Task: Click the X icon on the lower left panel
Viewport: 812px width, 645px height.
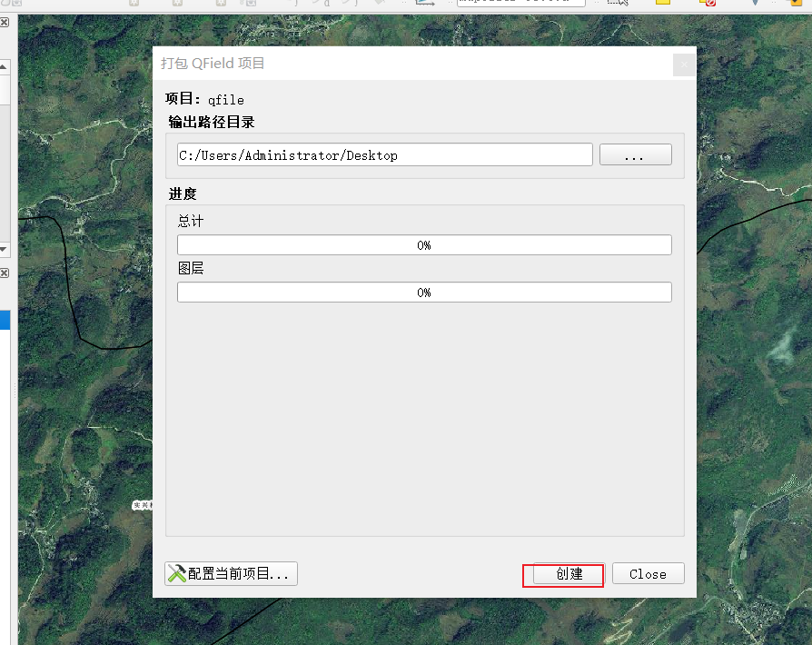Action: (5, 272)
